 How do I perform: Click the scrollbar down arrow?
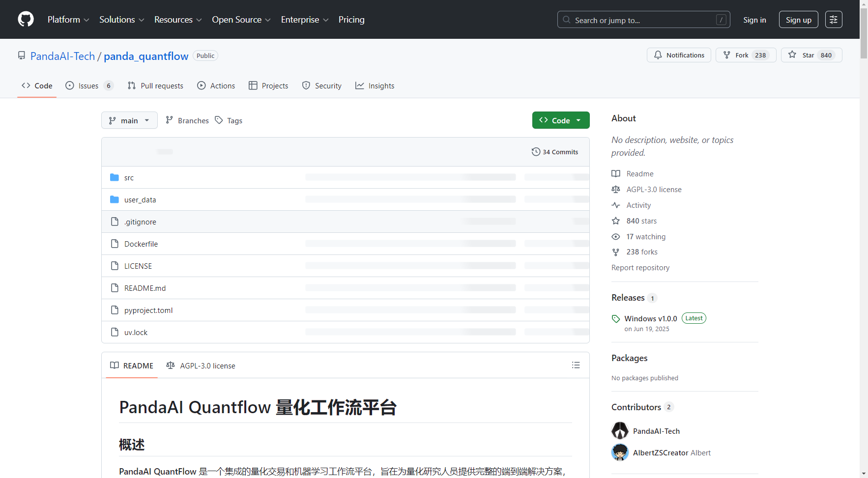(x=864, y=474)
